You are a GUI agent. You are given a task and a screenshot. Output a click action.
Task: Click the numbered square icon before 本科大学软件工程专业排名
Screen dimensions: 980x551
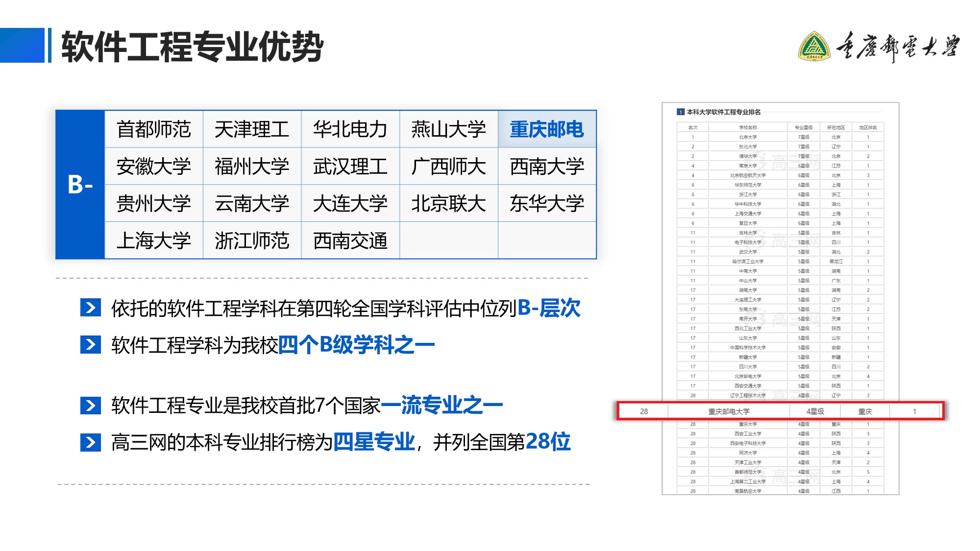click(681, 112)
